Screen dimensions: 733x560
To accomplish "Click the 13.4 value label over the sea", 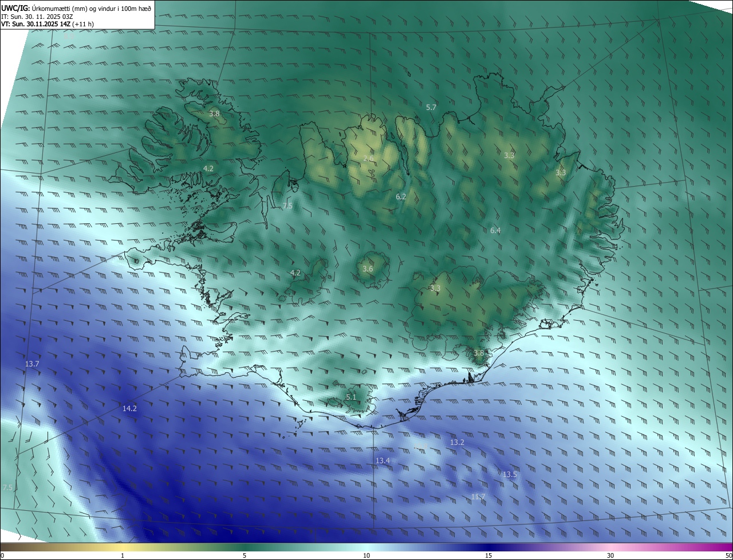I will (383, 460).
